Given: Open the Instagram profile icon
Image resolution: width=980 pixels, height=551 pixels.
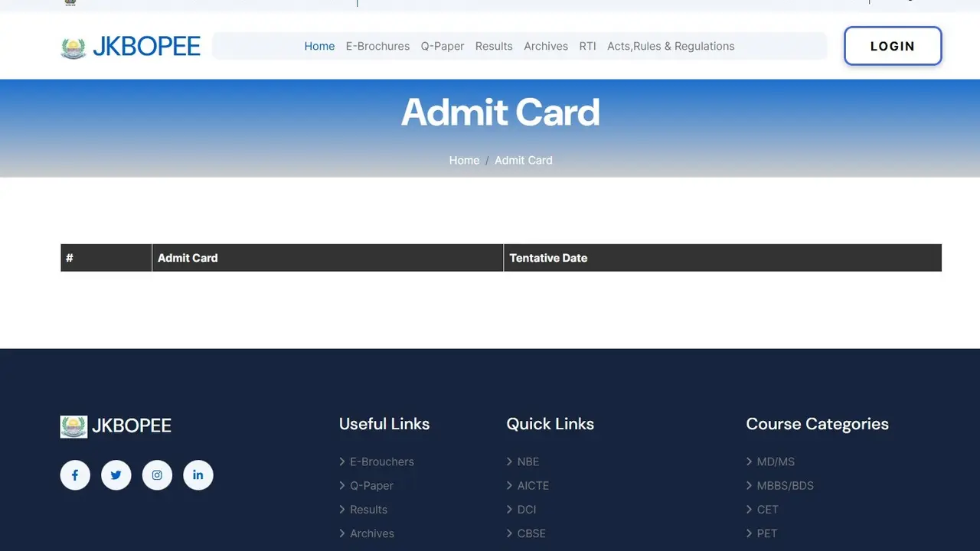Looking at the screenshot, I should click(x=157, y=474).
